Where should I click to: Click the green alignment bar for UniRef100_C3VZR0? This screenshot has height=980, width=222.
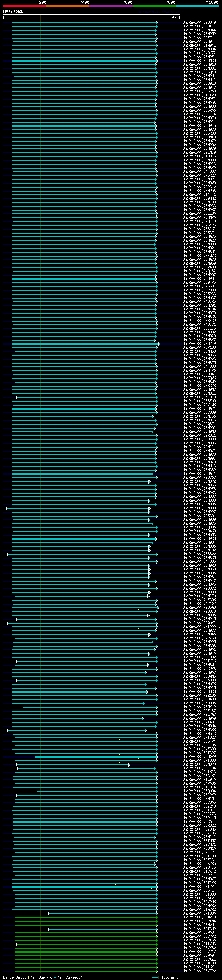click(x=86, y=971)
